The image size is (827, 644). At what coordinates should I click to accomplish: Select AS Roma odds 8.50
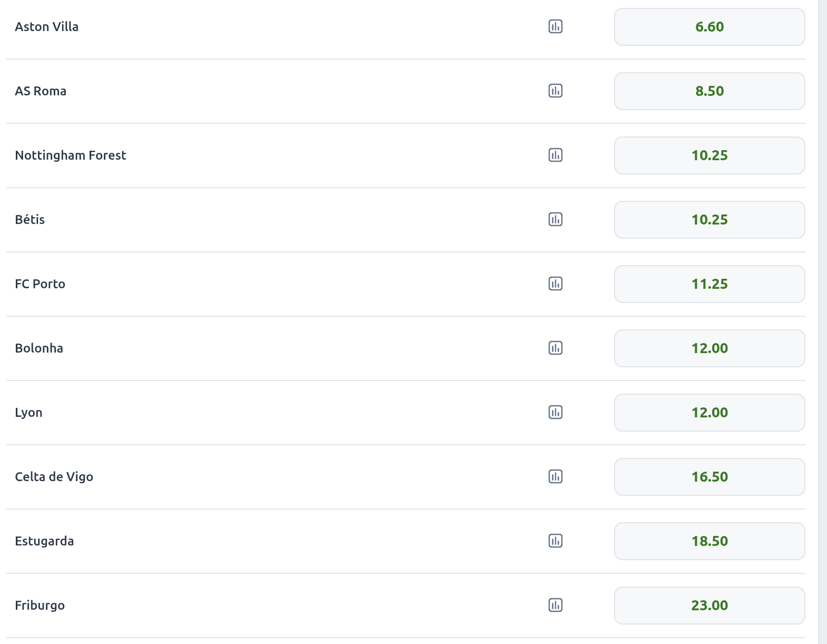709,91
